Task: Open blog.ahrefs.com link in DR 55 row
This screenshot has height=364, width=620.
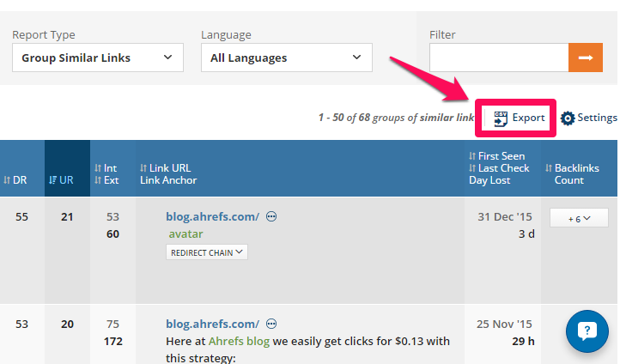Action: point(213,216)
